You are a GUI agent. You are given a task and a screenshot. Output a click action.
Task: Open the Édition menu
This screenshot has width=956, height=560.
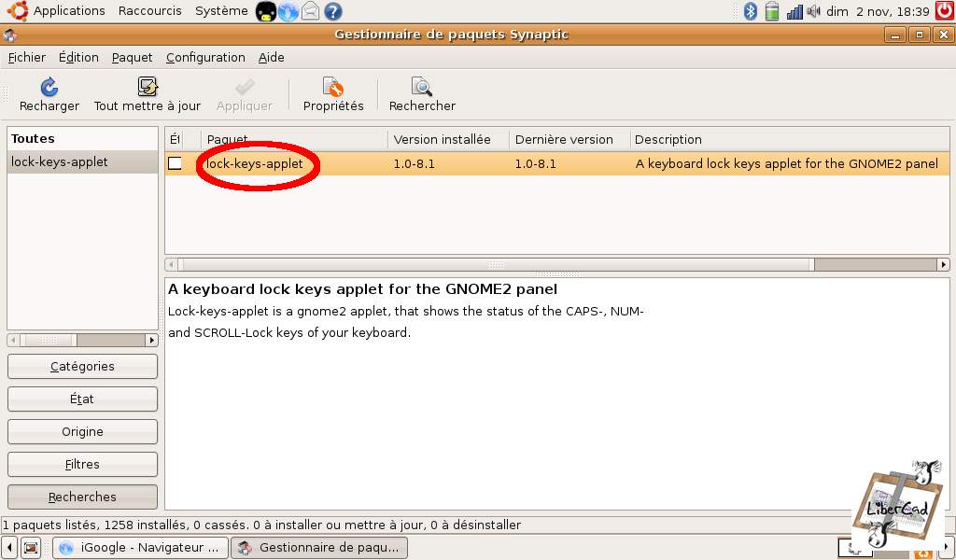(78, 57)
